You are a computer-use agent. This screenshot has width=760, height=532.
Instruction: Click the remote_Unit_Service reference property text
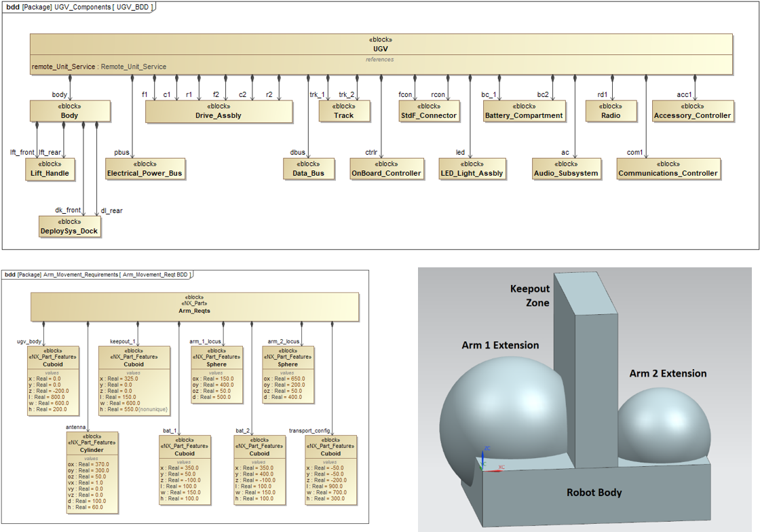(x=98, y=66)
